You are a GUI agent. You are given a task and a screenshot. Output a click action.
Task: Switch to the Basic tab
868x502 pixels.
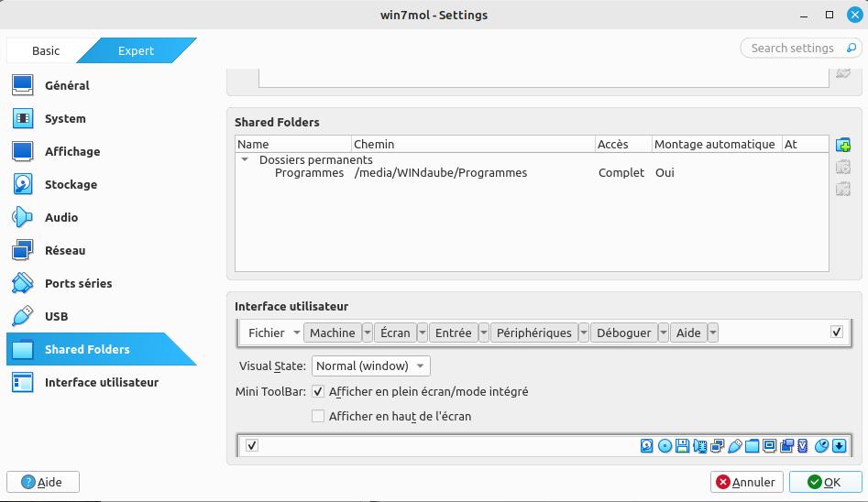(x=46, y=51)
